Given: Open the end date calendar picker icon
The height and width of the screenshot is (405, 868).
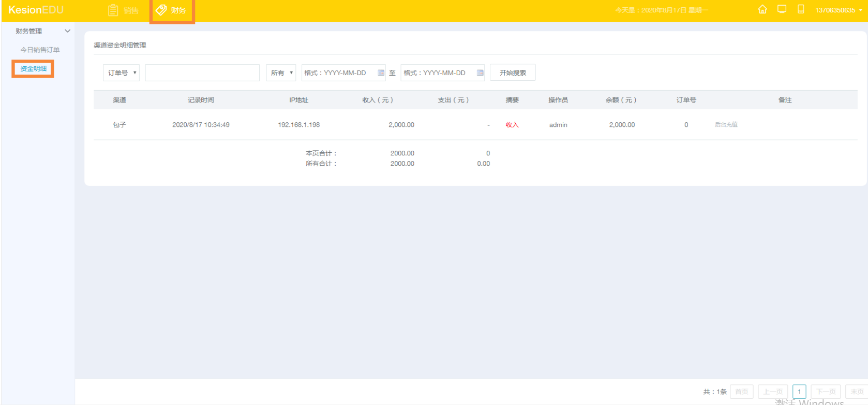Looking at the screenshot, I should [x=480, y=73].
